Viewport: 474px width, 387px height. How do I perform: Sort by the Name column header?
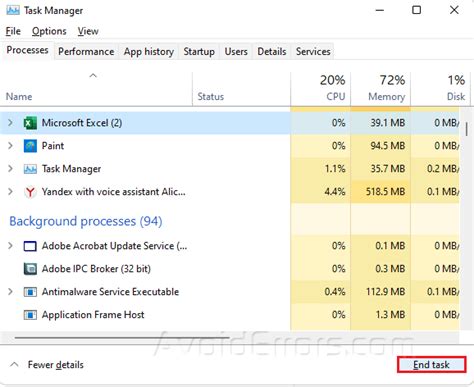click(x=96, y=89)
